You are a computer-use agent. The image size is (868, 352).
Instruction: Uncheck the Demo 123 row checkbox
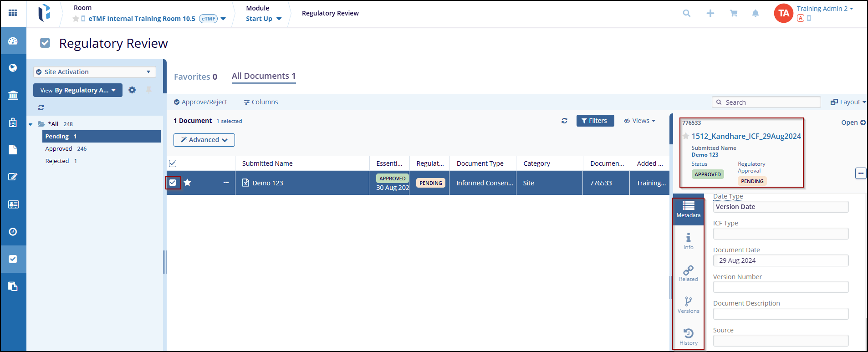pyautogui.click(x=173, y=183)
